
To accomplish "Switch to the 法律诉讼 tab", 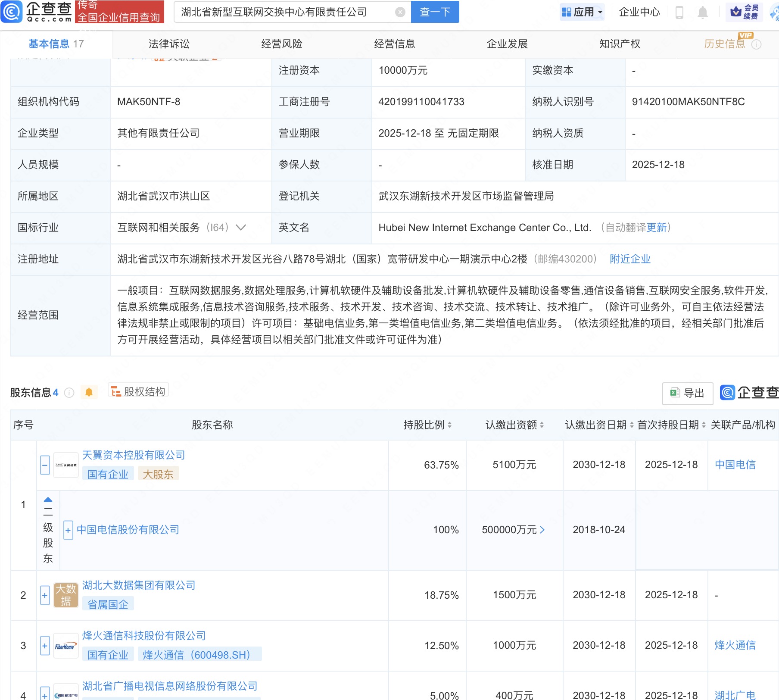I will 169,44.
